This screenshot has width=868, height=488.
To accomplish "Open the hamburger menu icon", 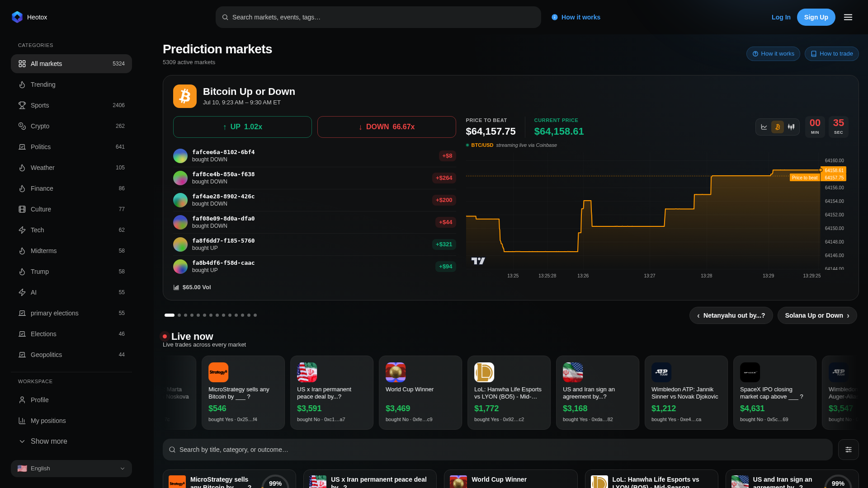I will [x=848, y=17].
